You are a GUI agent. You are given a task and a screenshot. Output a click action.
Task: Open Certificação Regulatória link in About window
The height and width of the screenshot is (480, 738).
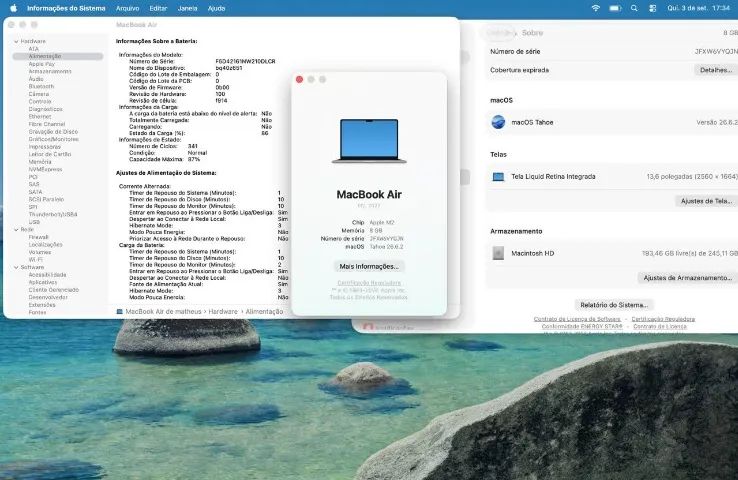pyautogui.click(x=369, y=283)
